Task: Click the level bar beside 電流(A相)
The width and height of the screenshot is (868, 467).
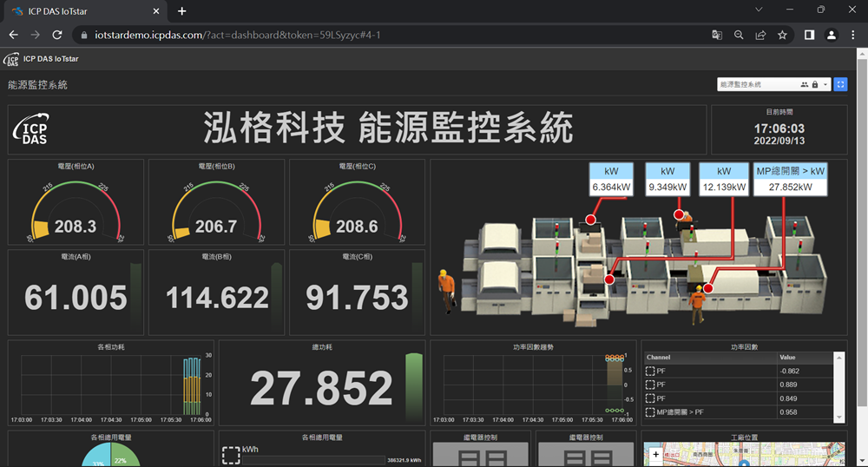Action: 135,298
